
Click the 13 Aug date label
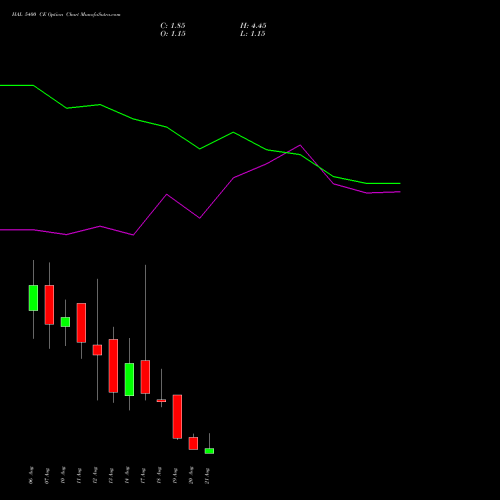[111, 475]
